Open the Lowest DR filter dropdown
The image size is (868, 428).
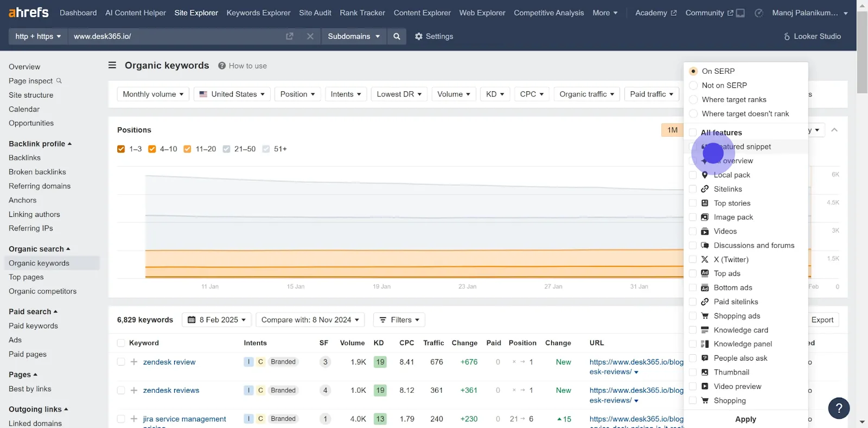pos(399,94)
